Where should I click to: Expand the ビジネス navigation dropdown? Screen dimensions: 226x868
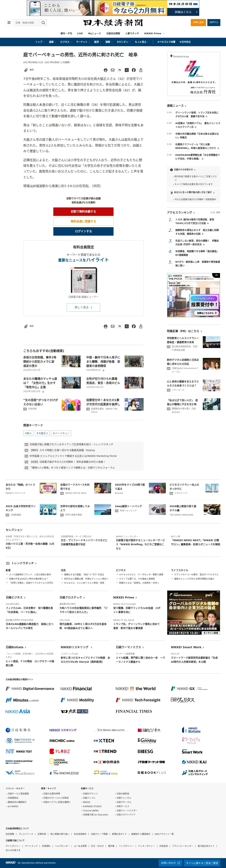[66, 42]
